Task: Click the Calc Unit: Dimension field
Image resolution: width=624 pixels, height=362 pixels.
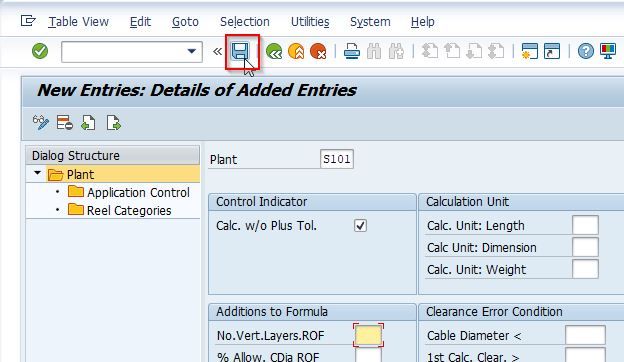Action: coord(585,247)
